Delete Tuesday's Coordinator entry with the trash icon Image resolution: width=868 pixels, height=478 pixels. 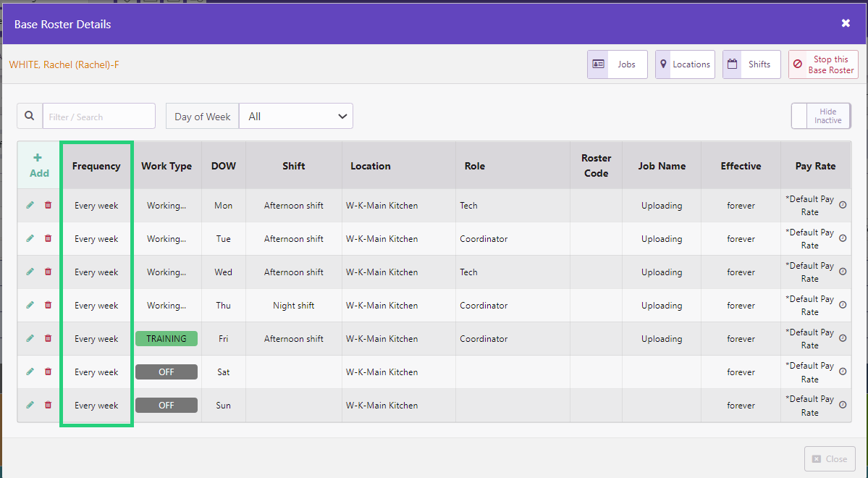pyautogui.click(x=48, y=238)
